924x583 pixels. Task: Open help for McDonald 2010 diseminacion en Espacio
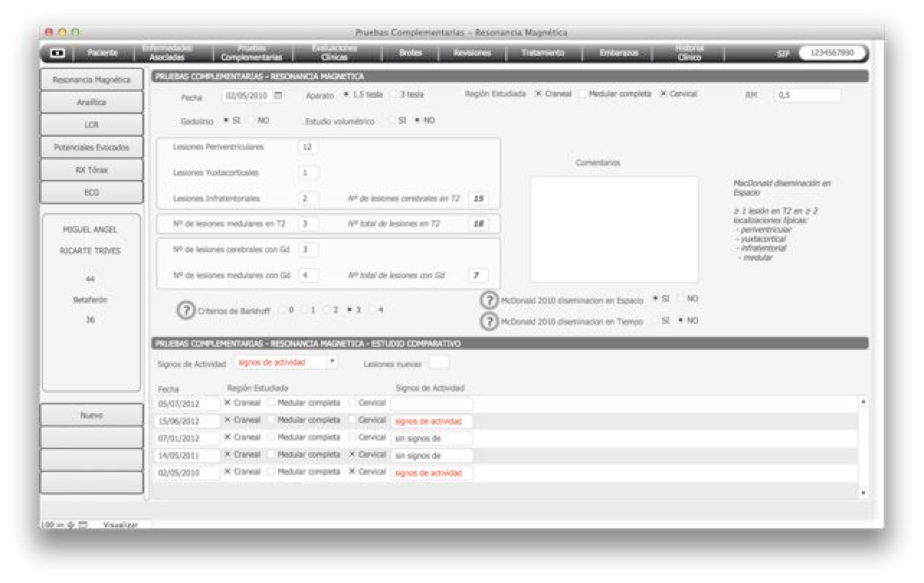pyautogui.click(x=489, y=300)
